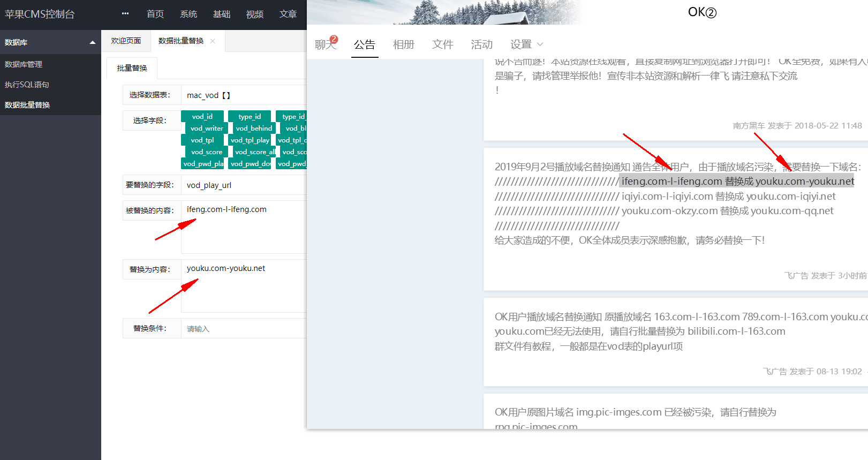Open the 聊天 tab with notification badge
868x460 pixels.
point(326,44)
